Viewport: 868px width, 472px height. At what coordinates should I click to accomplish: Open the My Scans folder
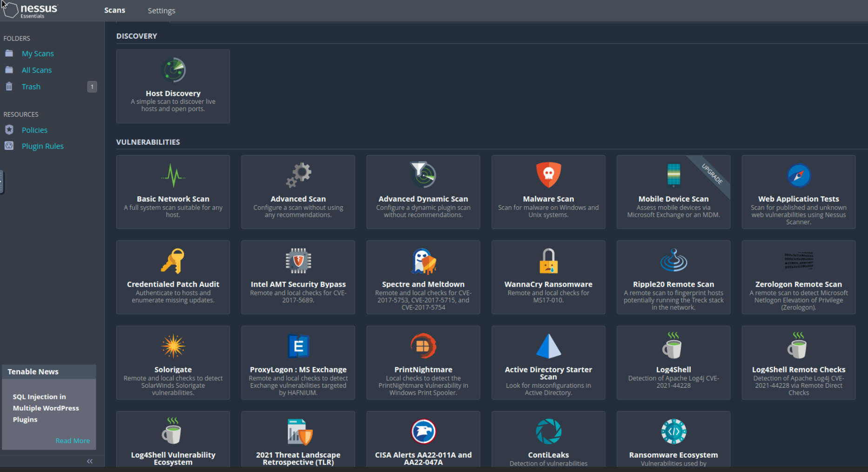click(38, 54)
